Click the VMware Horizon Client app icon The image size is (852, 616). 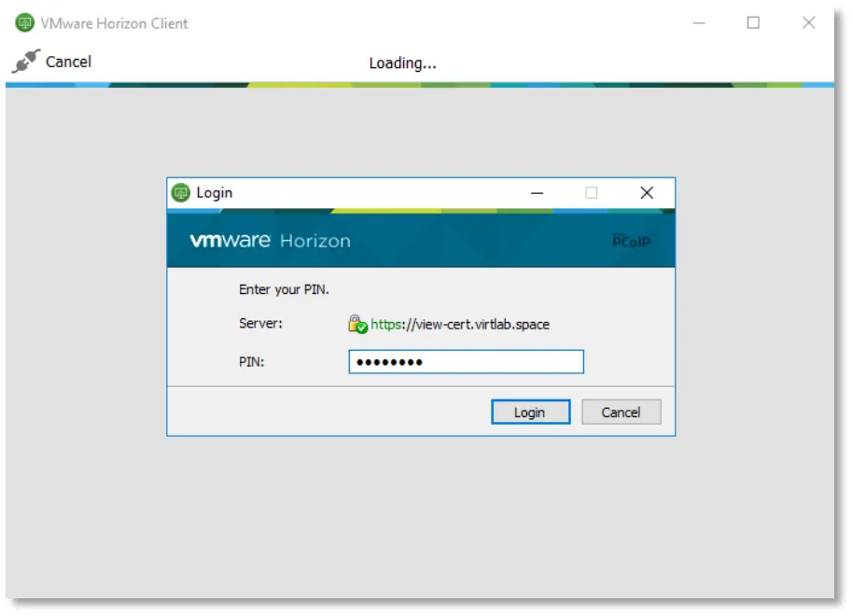click(24, 23)
